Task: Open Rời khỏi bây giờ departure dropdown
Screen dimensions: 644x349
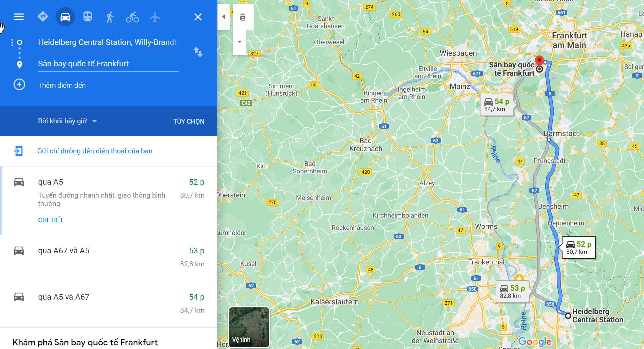Action: click(67, 121)
